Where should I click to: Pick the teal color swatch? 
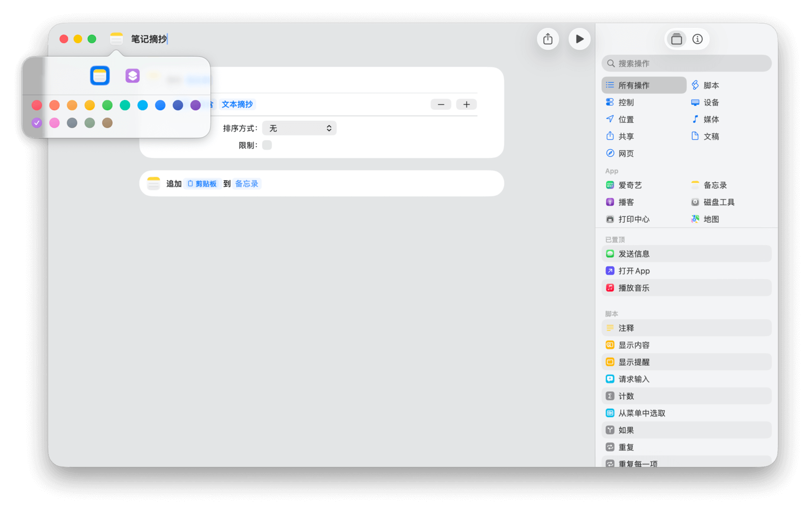(x=125, y=105)
